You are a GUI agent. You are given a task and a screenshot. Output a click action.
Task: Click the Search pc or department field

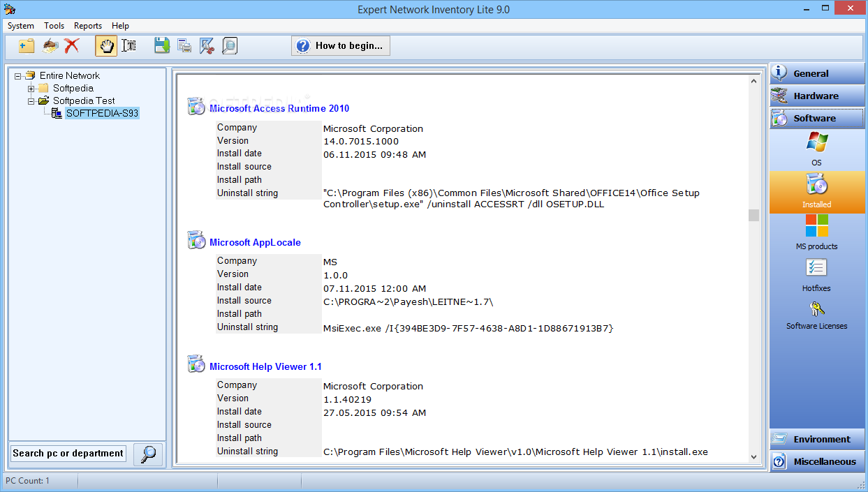(x=68, y=454)
